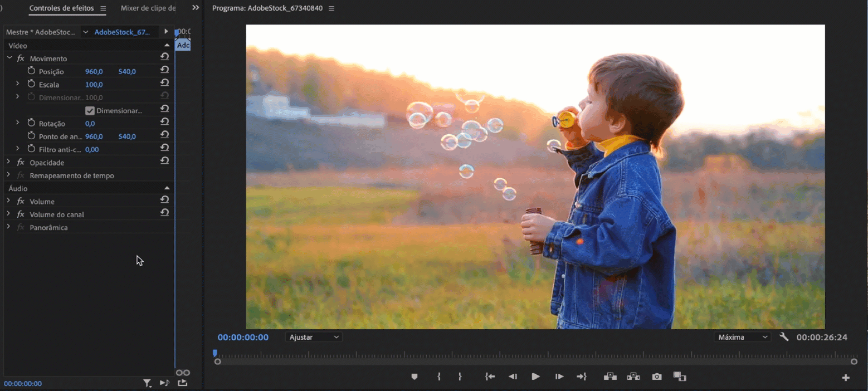Expand Opacidade effect

click(x=8, y=162)
